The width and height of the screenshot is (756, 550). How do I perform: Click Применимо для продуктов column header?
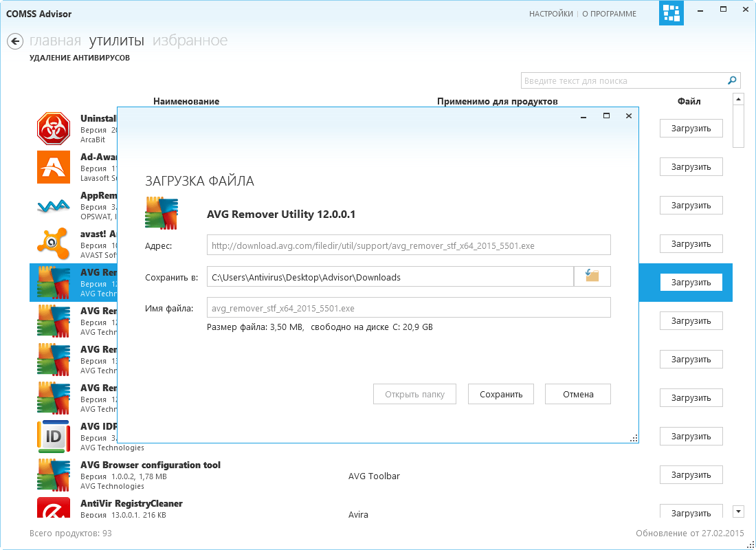[497, 101]
